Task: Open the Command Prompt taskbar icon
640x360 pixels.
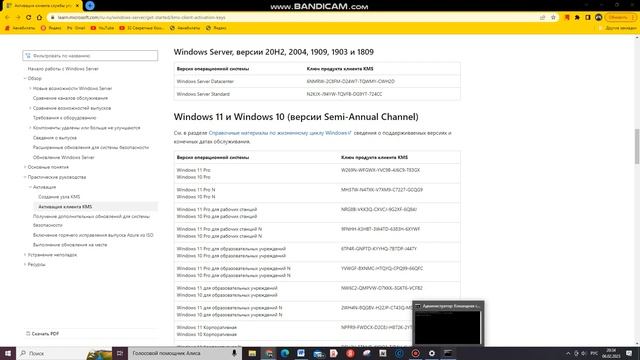Action: coord(448,353)
